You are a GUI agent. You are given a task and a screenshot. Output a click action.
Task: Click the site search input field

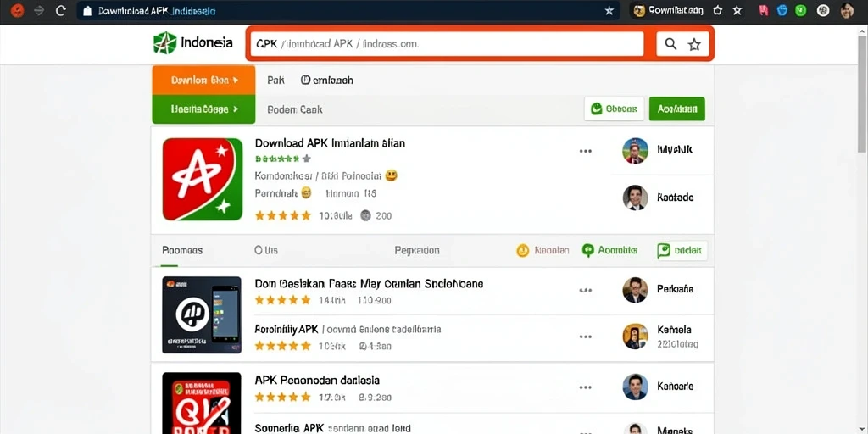click(447, 44)
